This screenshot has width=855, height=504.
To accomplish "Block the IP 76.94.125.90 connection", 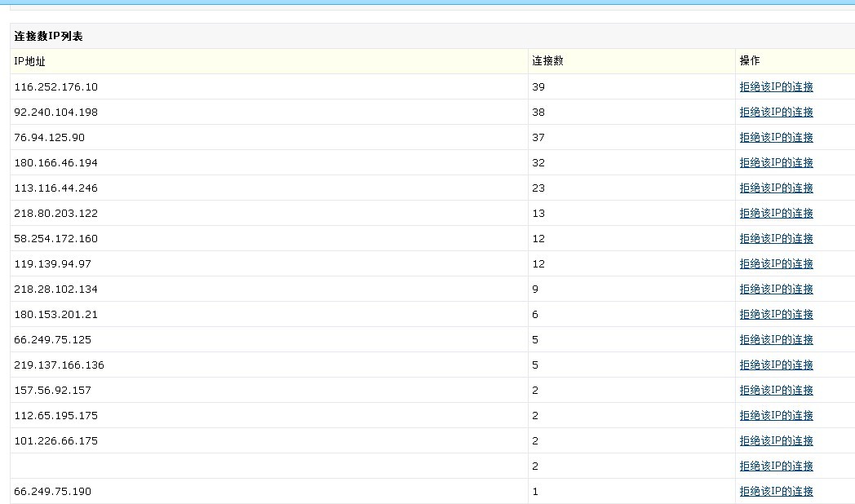I will point(776,138).
